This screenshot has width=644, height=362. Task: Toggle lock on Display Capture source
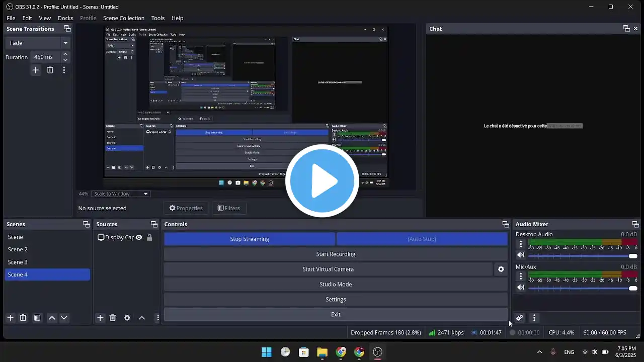coord(149,238)
